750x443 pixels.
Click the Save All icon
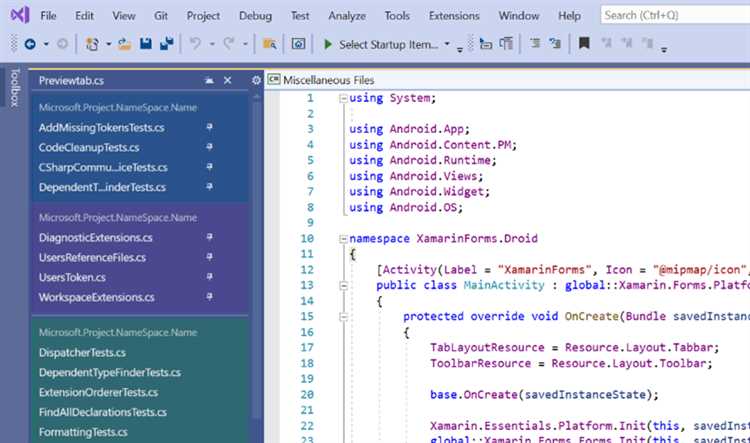tap(166, 44)
